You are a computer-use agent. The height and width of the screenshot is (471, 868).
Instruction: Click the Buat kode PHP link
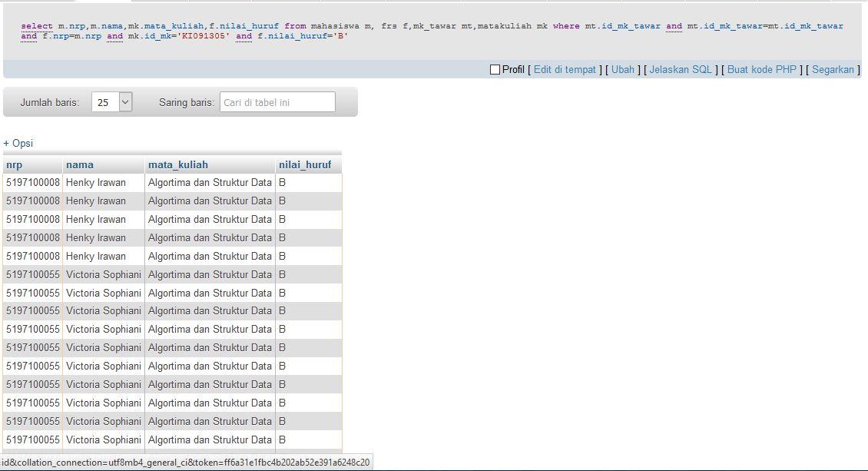(762, 70)
